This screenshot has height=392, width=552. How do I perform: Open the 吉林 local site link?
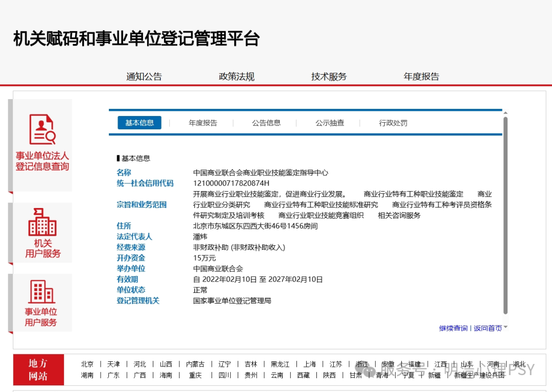(251, 364)
